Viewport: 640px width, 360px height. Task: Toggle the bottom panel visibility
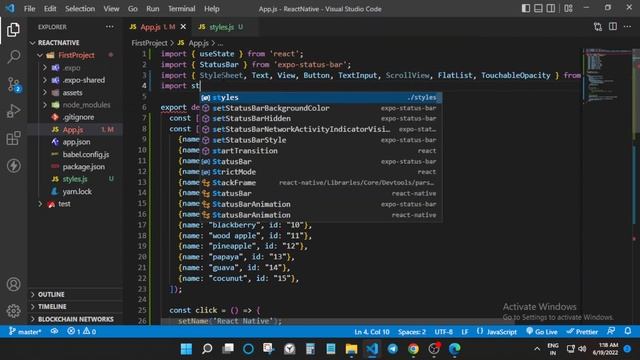[x=538, y=8]
